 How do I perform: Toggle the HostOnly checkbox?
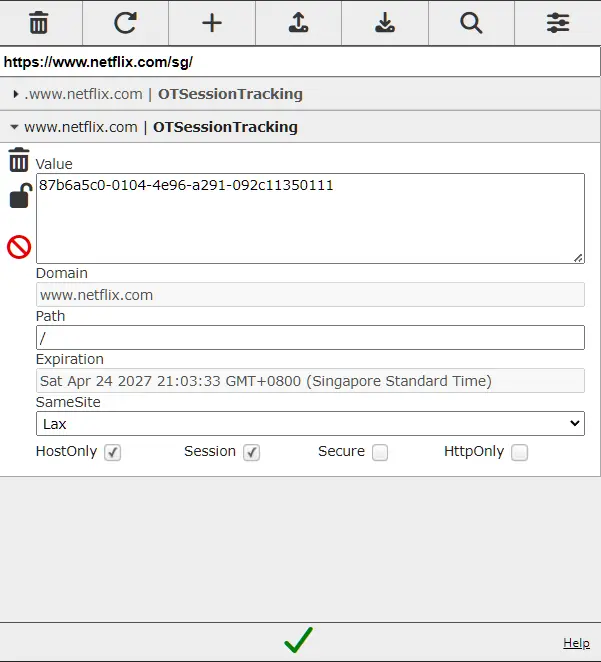[x=113, y=453]
